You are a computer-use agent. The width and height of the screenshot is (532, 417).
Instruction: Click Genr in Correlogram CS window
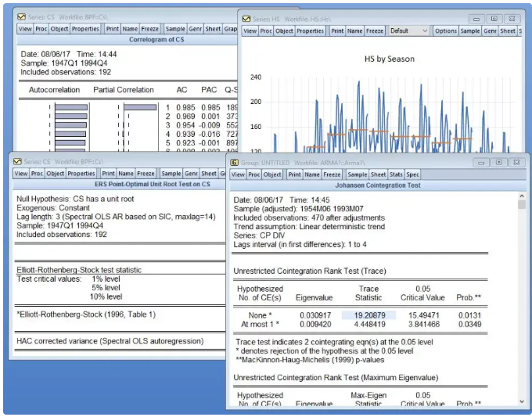coord(196,29)
